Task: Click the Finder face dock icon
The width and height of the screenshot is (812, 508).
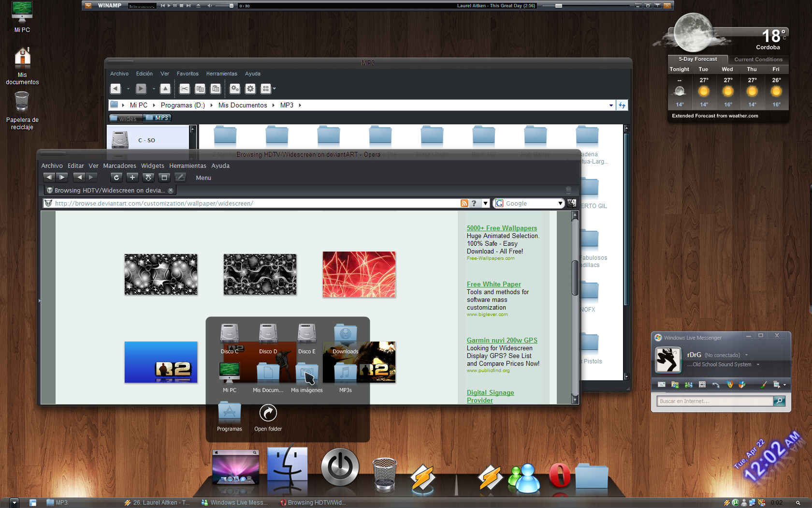Action: tap(287, 465)
